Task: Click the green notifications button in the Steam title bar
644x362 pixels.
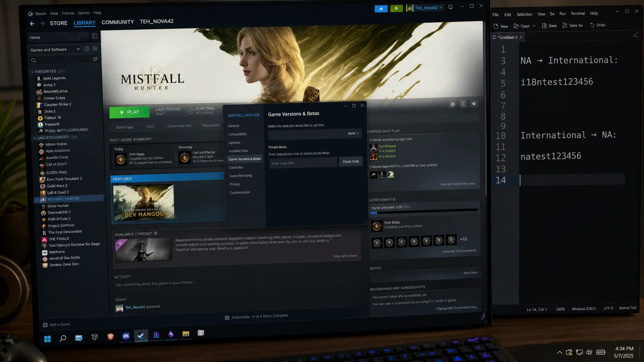Action: click(396, 8)
